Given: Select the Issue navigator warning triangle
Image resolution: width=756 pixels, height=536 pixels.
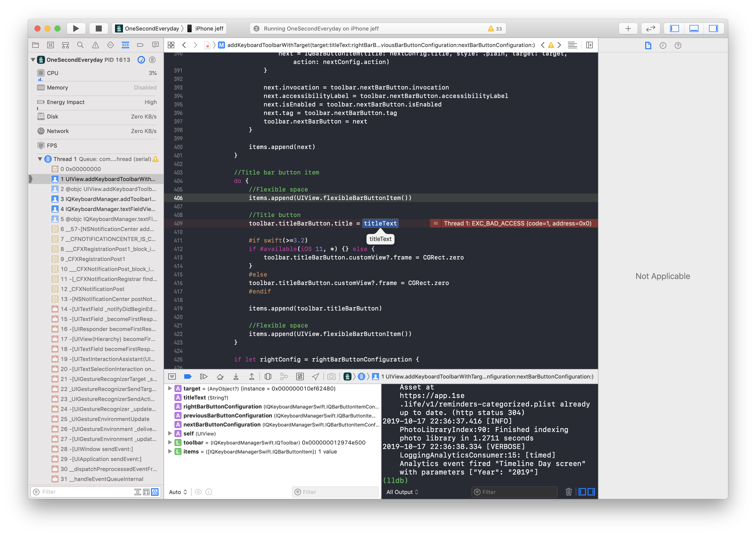Looking at the screenshot, I should coord(95,45).
